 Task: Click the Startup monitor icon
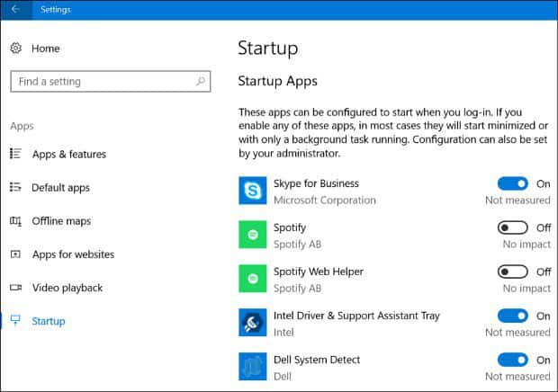click(x=15, y=320)
